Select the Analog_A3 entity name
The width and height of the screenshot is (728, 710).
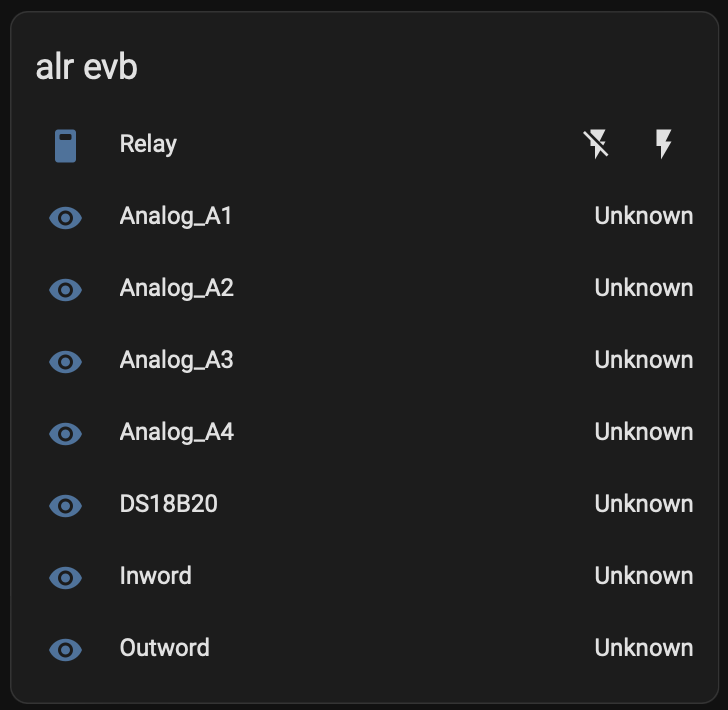click(176, 360)
